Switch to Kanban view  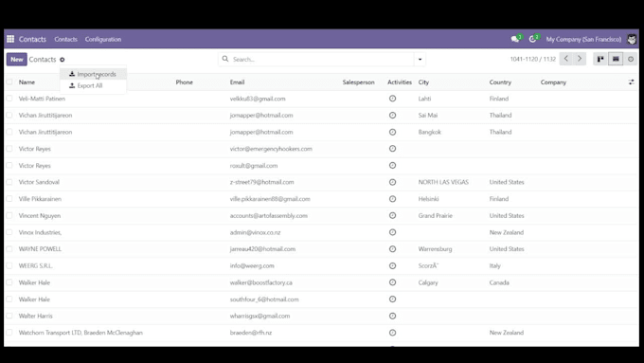(x=600, y=59)
